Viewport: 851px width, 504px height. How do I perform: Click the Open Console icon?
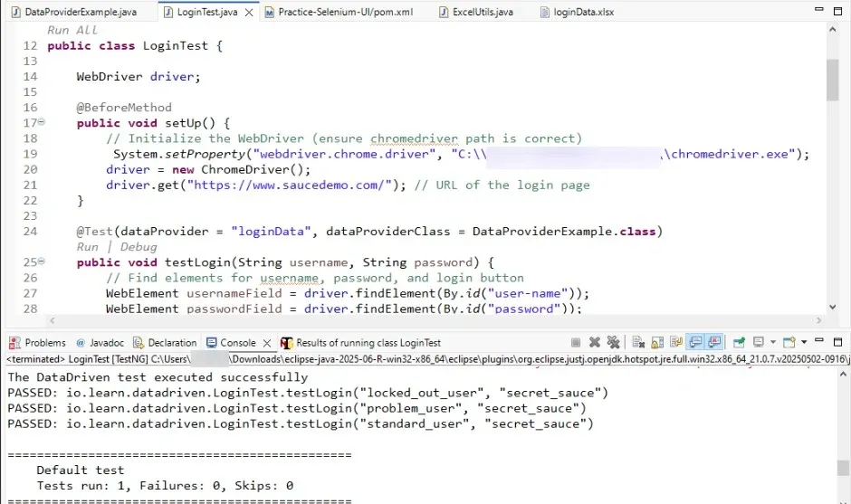[x=789, y=342]
